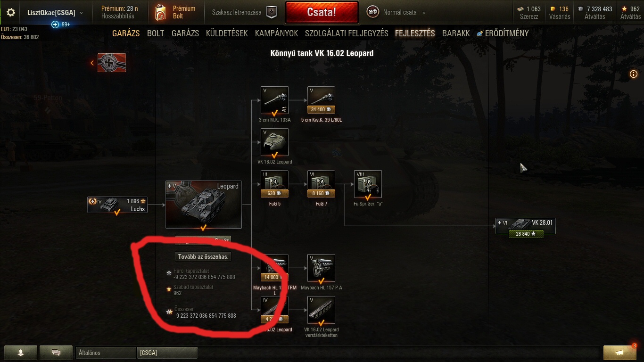Select the Maybach HL 157 P A engine
The height and width of the screenshot is (362, 644).
click(321, 268)
